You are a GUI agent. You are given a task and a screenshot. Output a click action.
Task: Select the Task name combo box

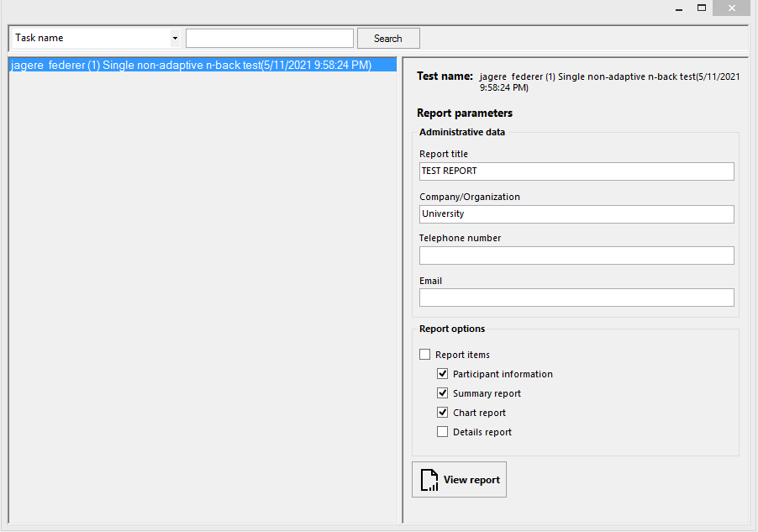[96, 38]
